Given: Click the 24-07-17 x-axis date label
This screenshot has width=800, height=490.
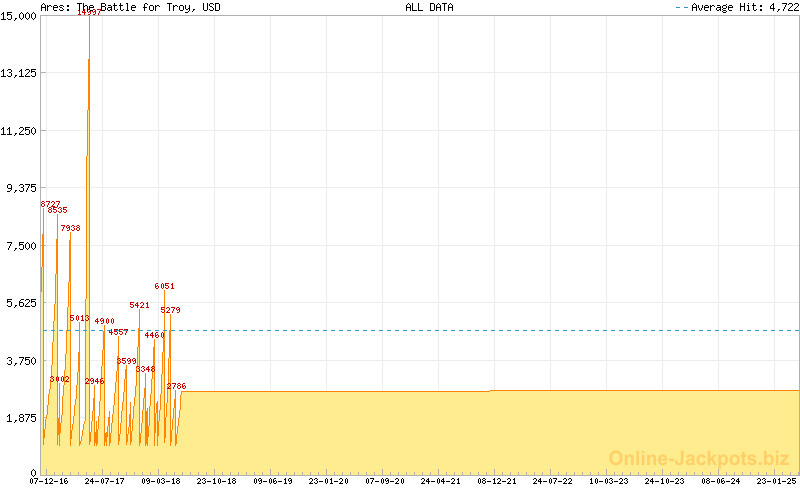Looking at the screenshot, I should (105, 481).
